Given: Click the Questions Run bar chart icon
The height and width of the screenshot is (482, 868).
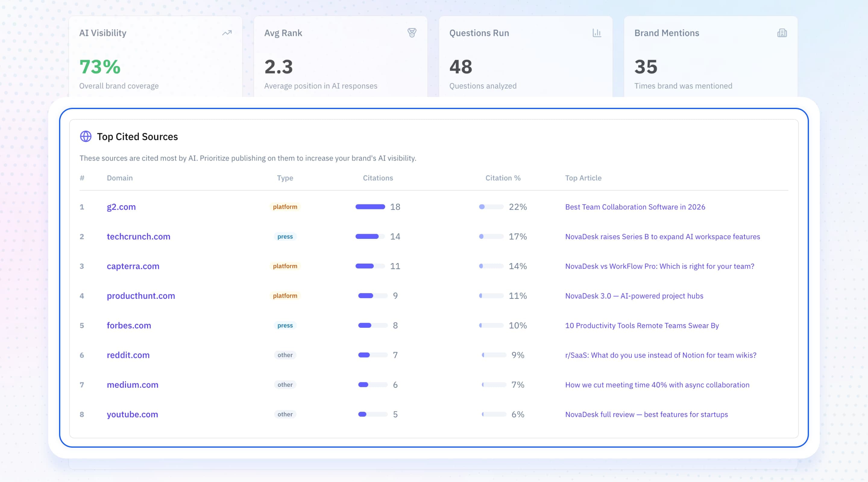Looking at the screenshot, I should pos(597,33).
